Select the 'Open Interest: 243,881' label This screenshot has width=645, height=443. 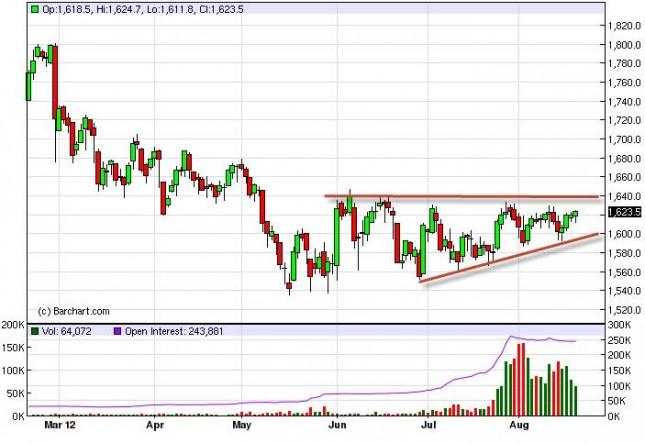tap(174, 331)
